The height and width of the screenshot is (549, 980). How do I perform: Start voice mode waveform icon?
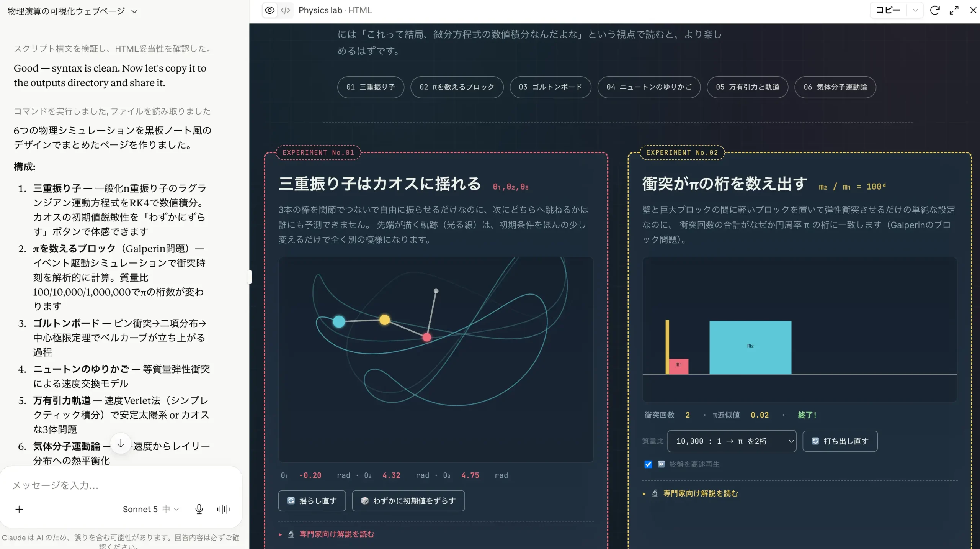click(x=224, y=509)
